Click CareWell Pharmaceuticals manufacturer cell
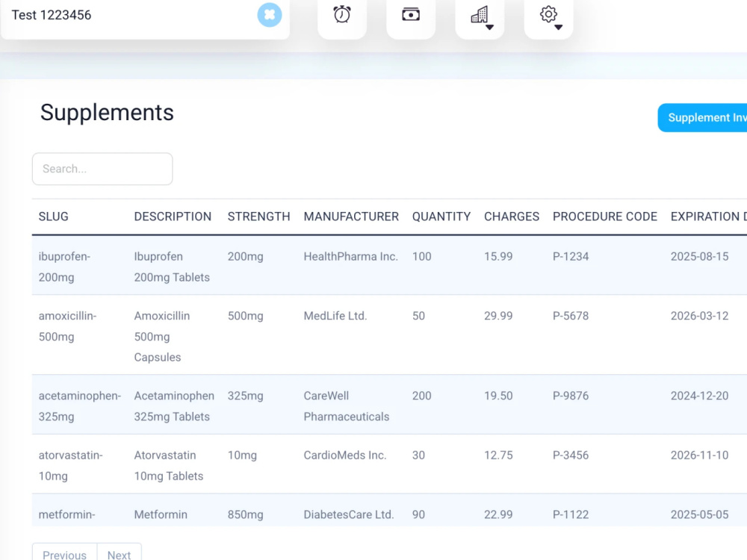 click(347, 406)
